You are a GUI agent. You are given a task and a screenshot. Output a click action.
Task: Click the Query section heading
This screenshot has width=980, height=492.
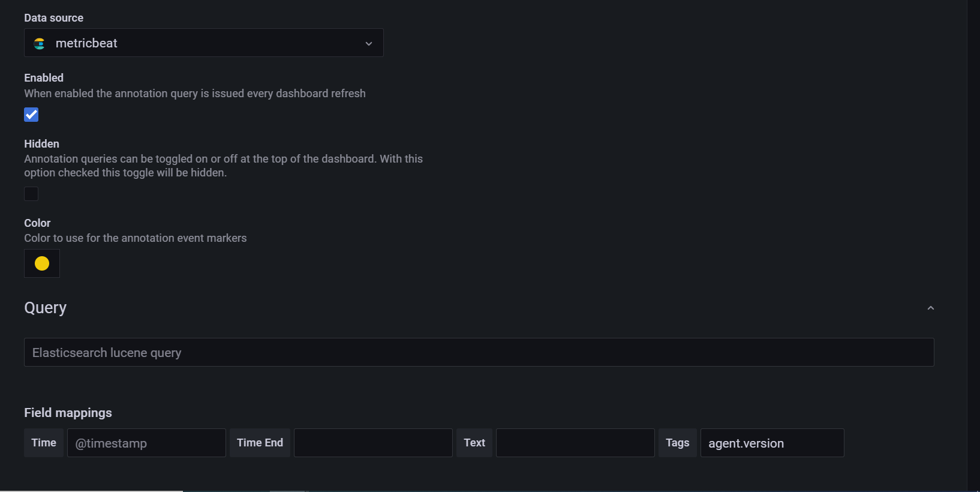click(x=45, y=307)
